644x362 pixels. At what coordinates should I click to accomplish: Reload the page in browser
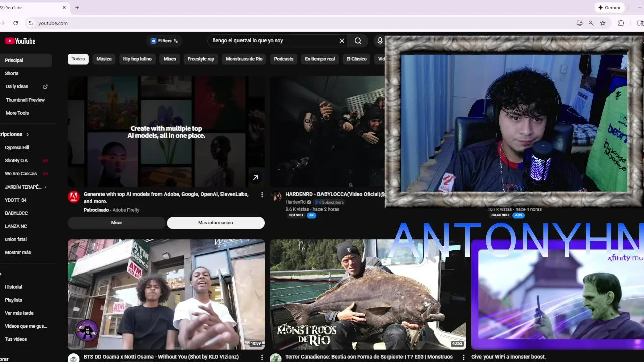pos(16,23)
